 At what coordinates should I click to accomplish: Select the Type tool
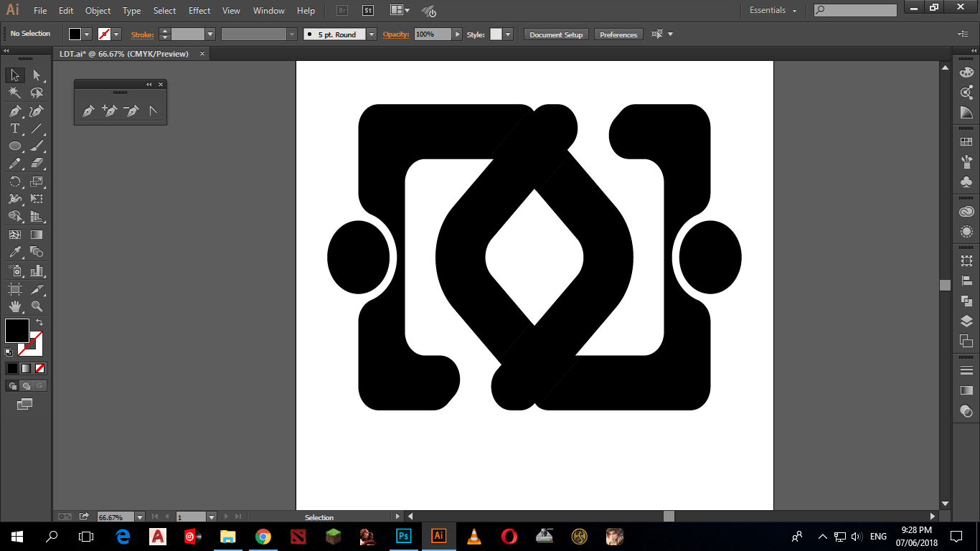14,129
